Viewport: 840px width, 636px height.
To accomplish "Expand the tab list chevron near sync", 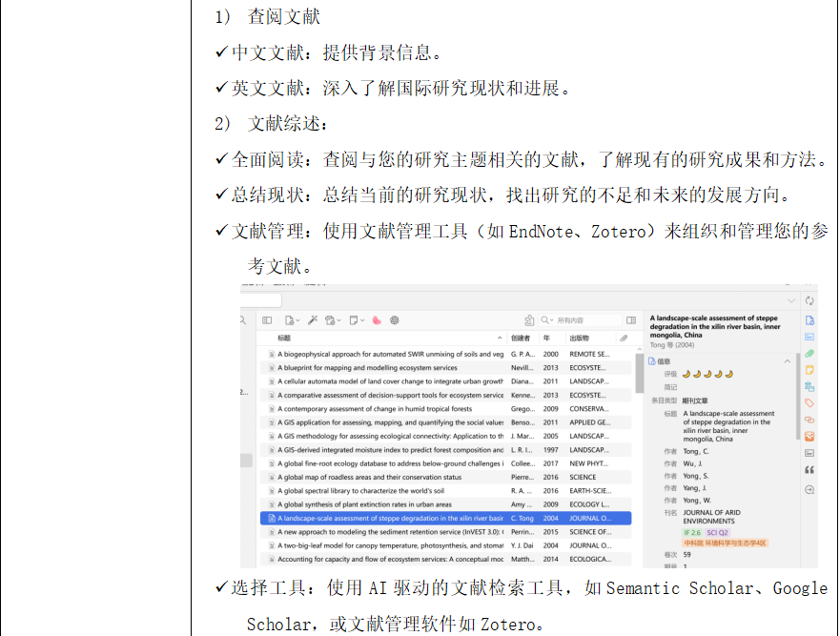I will click(790, 301).
